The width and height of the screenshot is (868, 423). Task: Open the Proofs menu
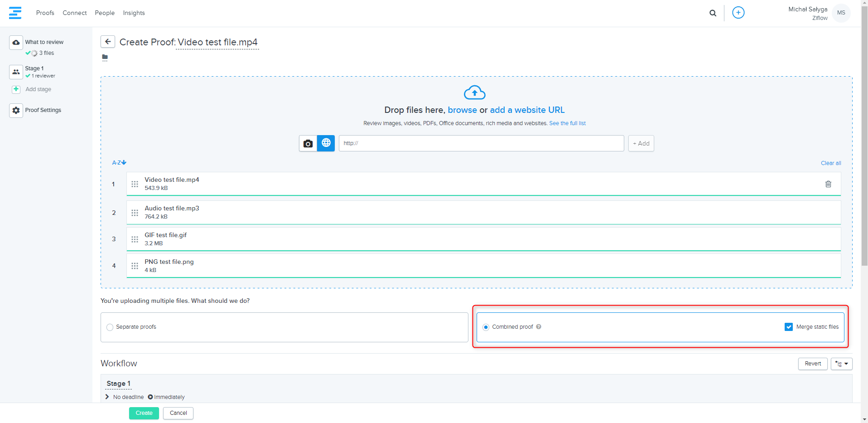[x=45, y=13]
